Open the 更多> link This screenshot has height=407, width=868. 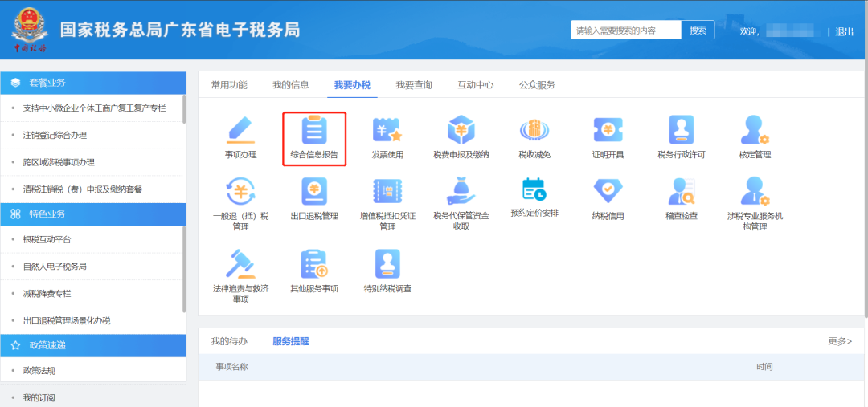click(839, 341)
